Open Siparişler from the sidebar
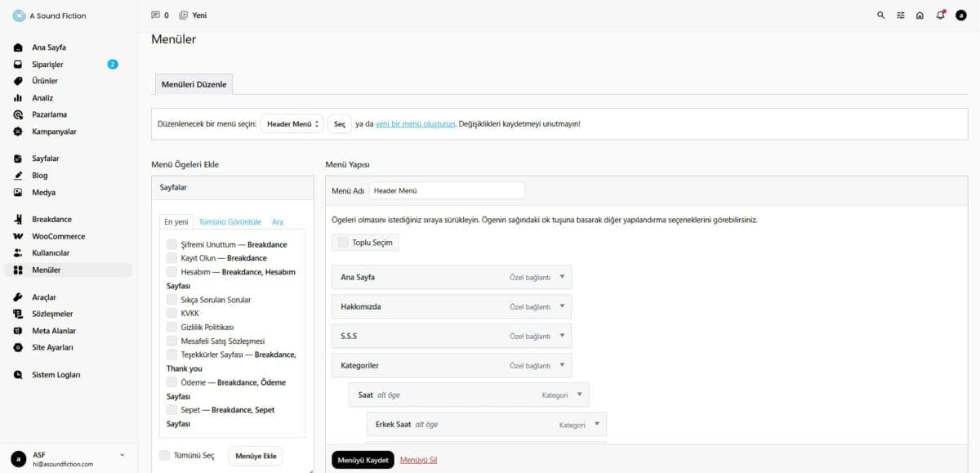The image size is (980, 473). pos(47,65)
